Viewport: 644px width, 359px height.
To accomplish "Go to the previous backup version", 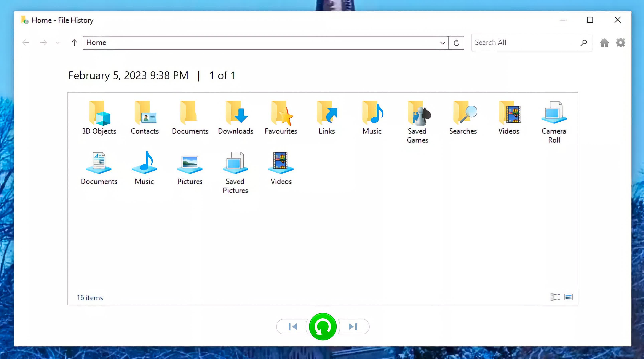I will (293, 326).
